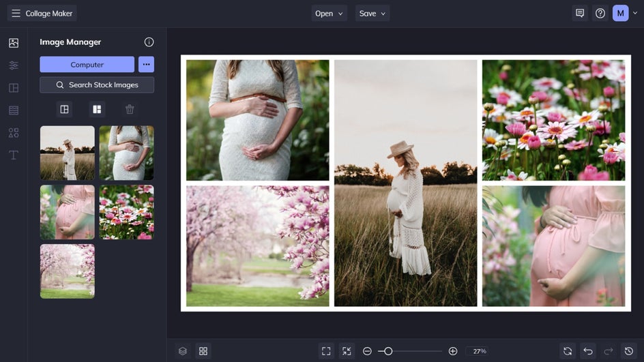The height and width of the screenshot is (362, 644).
Task: Open the Graphics shapes sidebar tab
Action: tap(14, 132)
